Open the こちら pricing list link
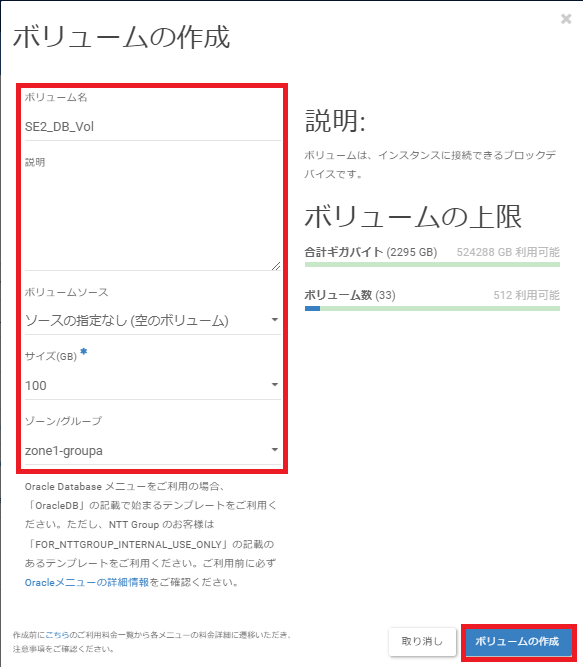Viewport: 583px width, 667px height. (x=57, y=635)
